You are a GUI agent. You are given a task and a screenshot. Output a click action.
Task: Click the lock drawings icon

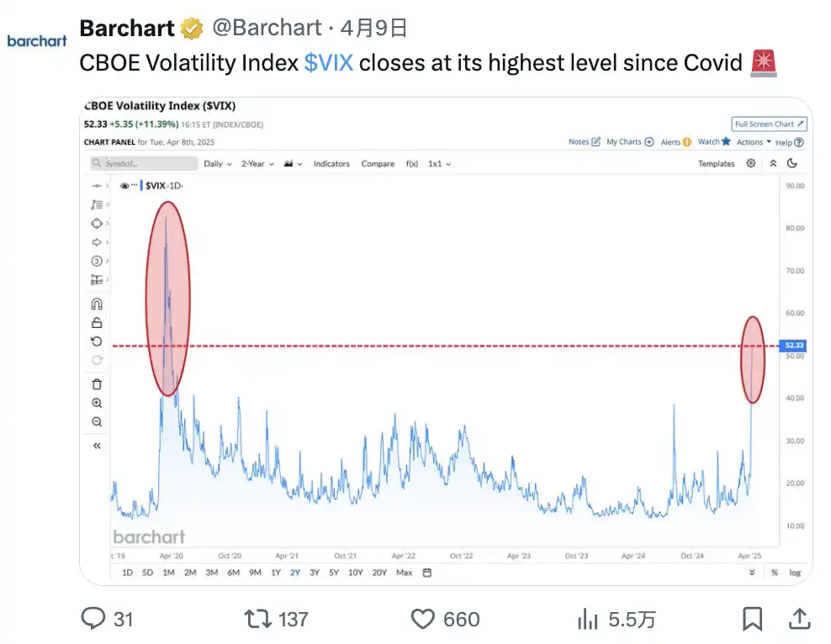(x=97, y=323)
